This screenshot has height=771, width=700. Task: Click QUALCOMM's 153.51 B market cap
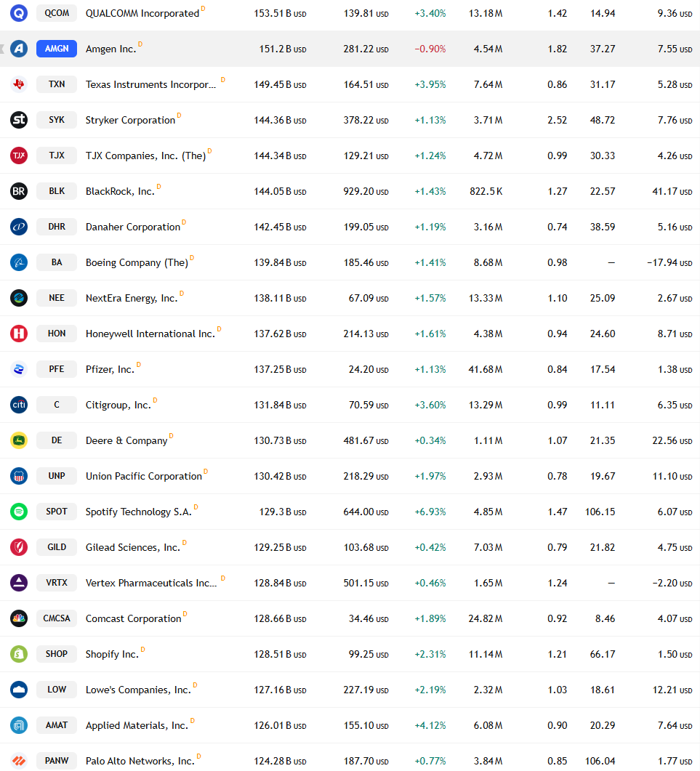pyautogui.click(x=280, y=14)
